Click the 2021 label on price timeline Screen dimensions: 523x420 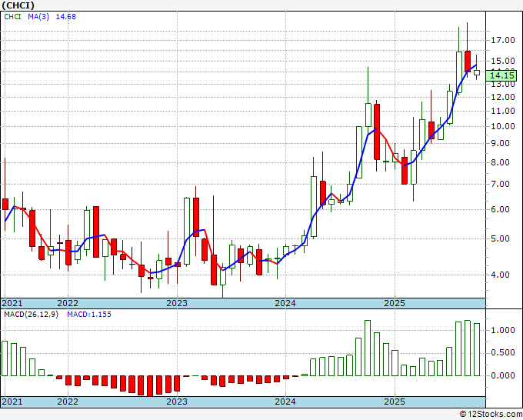tap(12, 303)
